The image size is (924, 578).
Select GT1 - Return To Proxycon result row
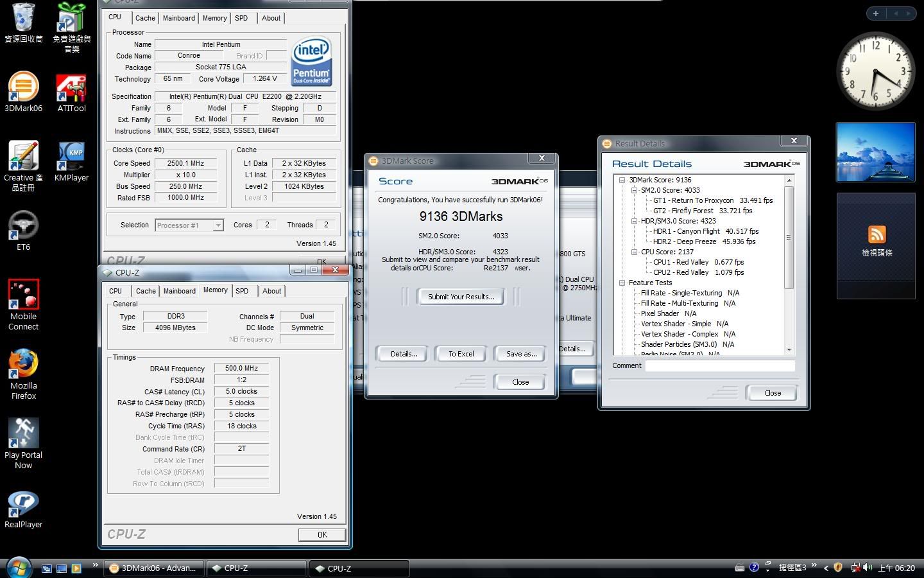pos(713,200)
